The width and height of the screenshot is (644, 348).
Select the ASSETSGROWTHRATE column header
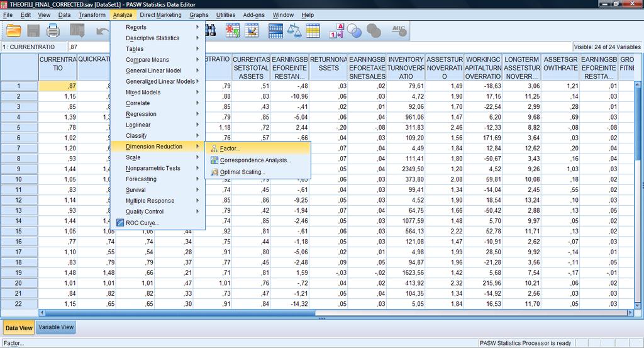pyautogui.click(x=560, y=68)
